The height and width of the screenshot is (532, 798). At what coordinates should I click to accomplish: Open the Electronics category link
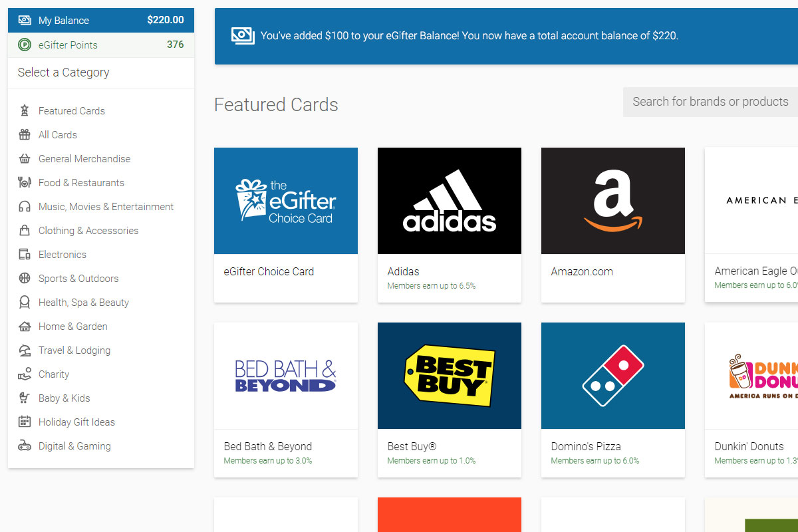click(x=63, y=255)
